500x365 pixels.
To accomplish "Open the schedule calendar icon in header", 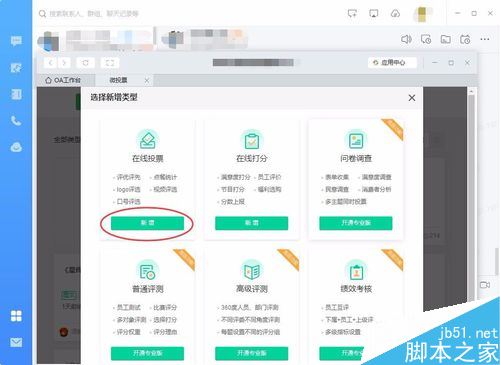I will 465,39.
